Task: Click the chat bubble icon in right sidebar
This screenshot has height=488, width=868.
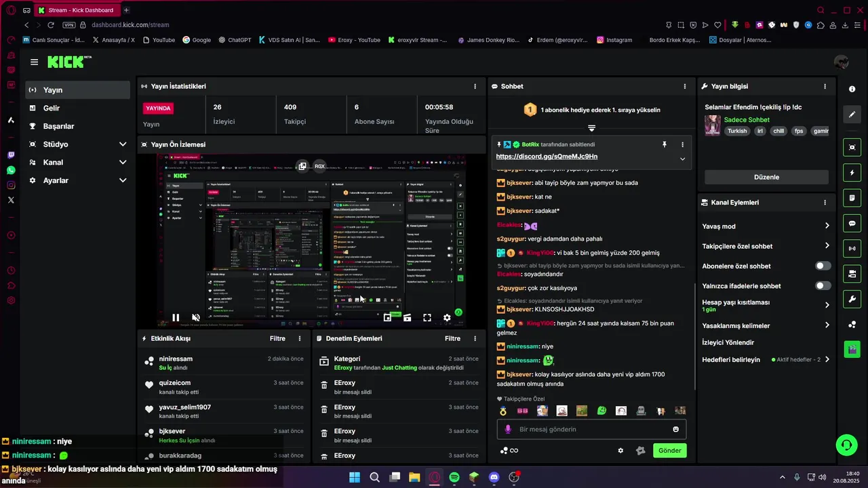Action: [x=852, y=223]
